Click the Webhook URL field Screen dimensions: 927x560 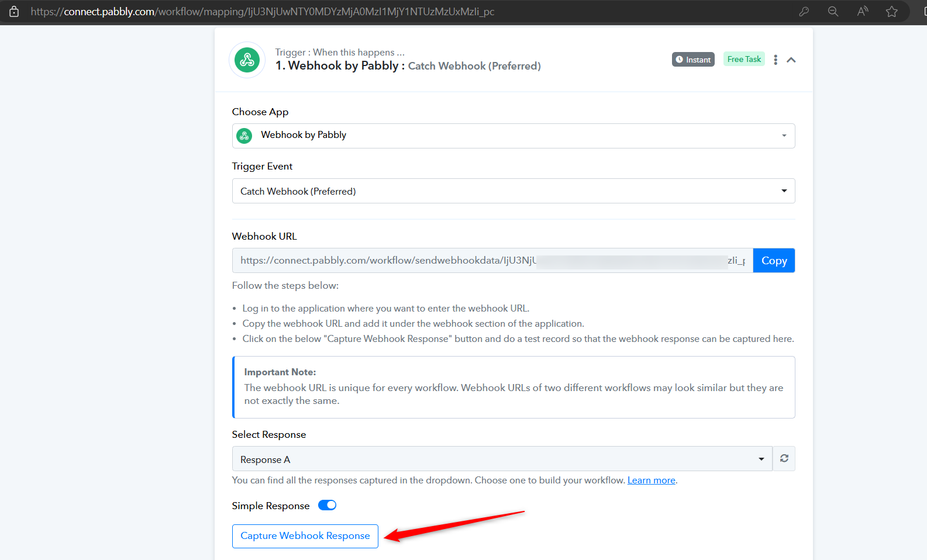click(x=492, y=261)
